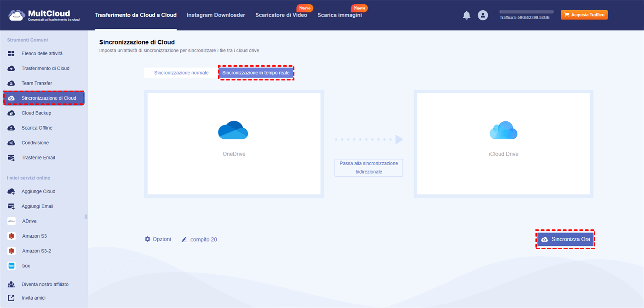Image resolution: width=644 pixels, height=308 pixels.
Task: Click Trasferire Email label
Action: tap(38, 158)
